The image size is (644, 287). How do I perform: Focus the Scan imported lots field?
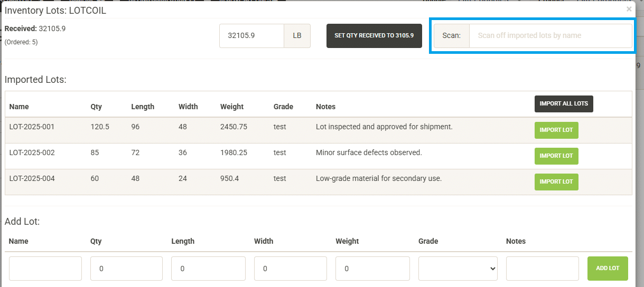(550, 36)
